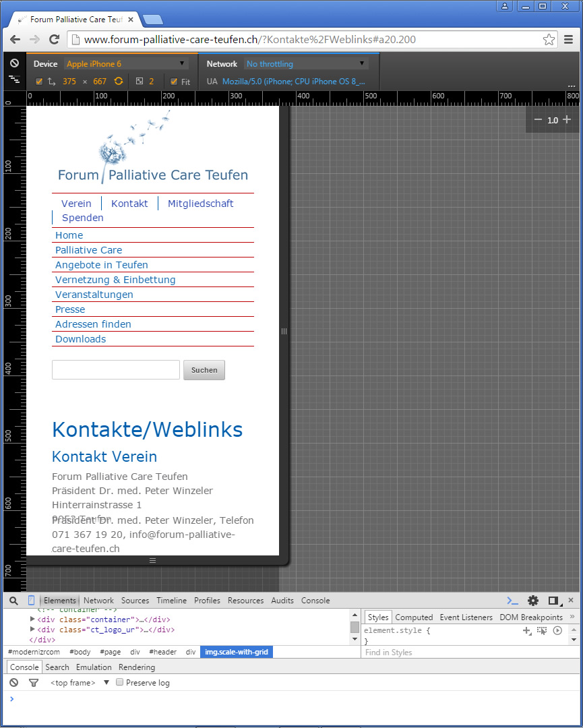This screenshot has height=728, width=583.
Task: Open the Network throttling dropdown
Action: tap(306, 64)
